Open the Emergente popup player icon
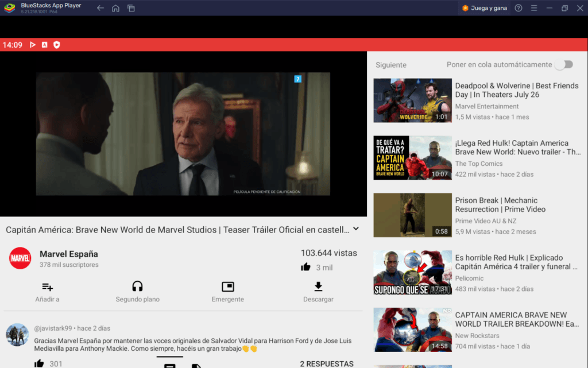Image resolution: width=588 pixels, height=368 pixels. tap(227, 286)
